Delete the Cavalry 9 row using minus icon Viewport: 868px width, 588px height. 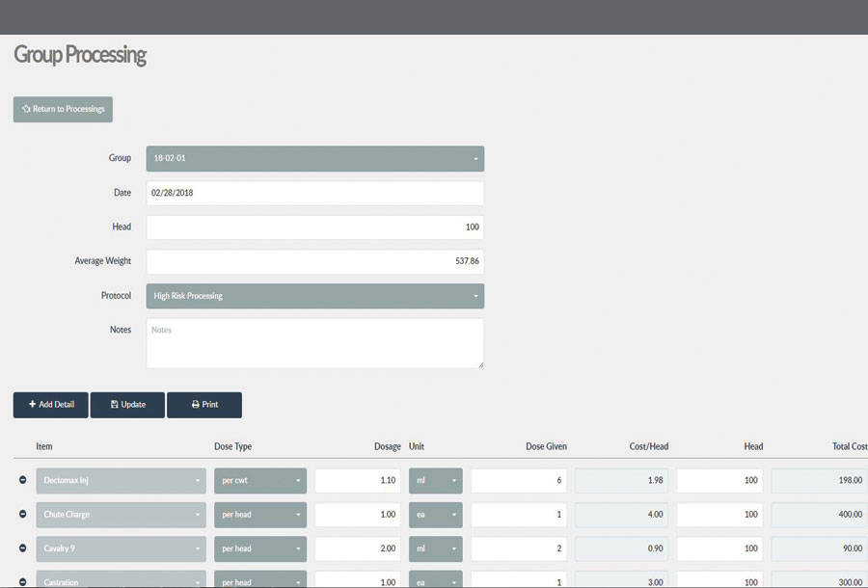coord(23,548)
